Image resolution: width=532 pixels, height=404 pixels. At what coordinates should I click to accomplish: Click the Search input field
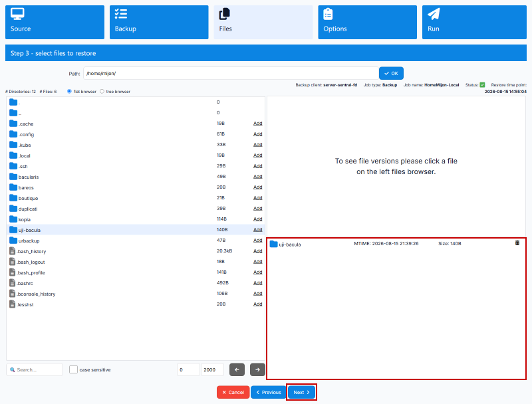tap(35, 369)
